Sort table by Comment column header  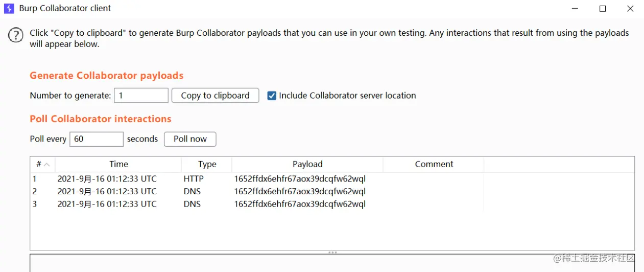434,164
